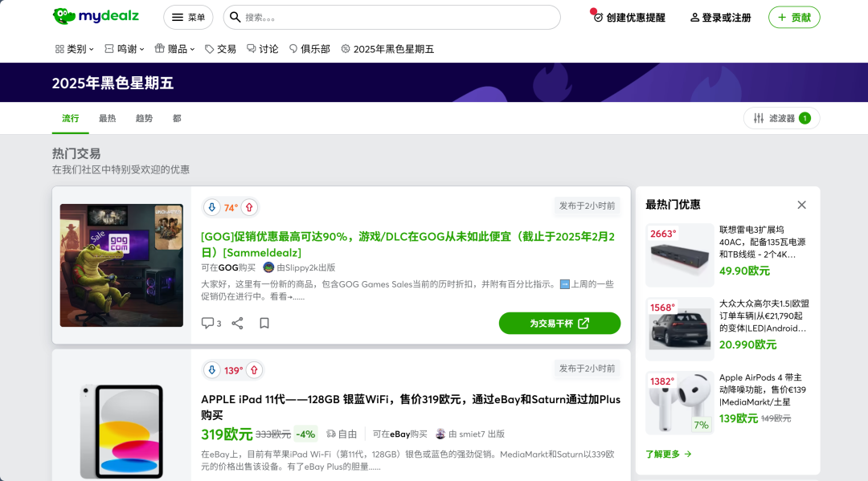The height and width of the screenshot is (481, 868).
Task: Switch to the 趋势 tab
Action: click(x=144, y=118)
